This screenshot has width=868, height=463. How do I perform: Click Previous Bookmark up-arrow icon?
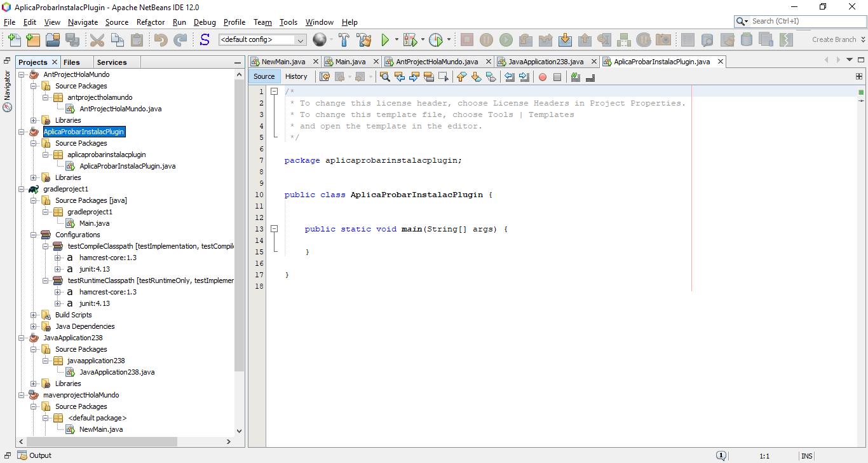tap(461, 77)
